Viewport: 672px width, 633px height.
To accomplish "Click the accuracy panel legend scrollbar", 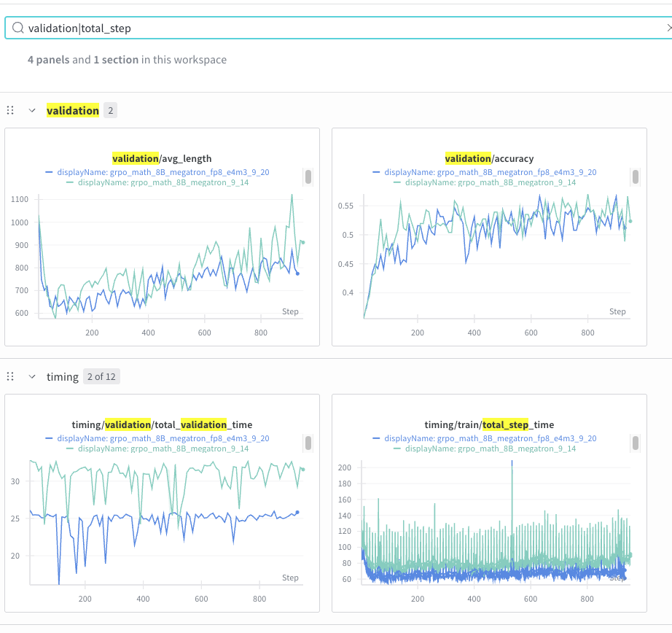I will point(636,176).
